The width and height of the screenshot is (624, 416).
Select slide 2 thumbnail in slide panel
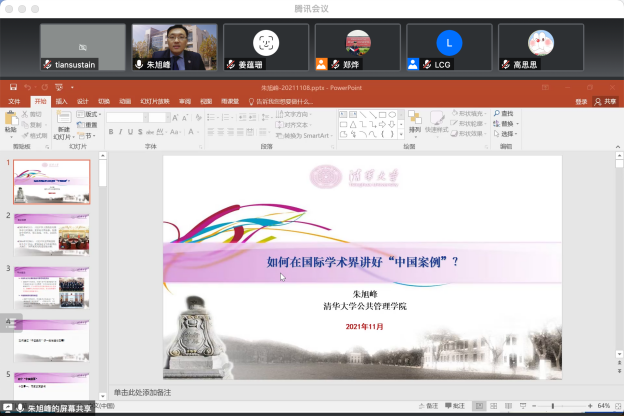(51, 234)
